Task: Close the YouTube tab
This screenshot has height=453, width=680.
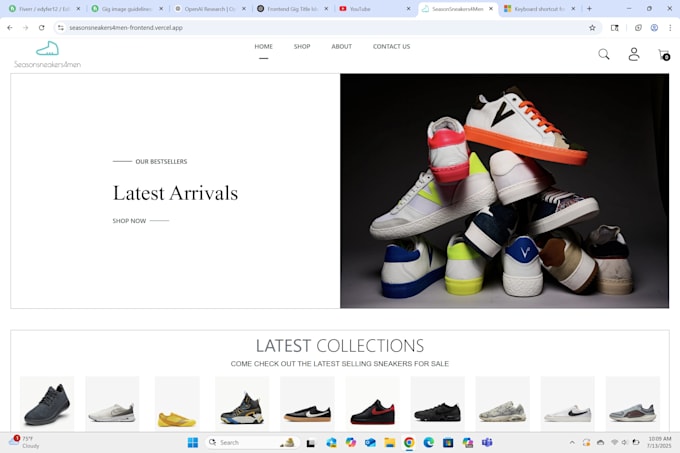Action: pyautogui.click(x=408, y=9)
